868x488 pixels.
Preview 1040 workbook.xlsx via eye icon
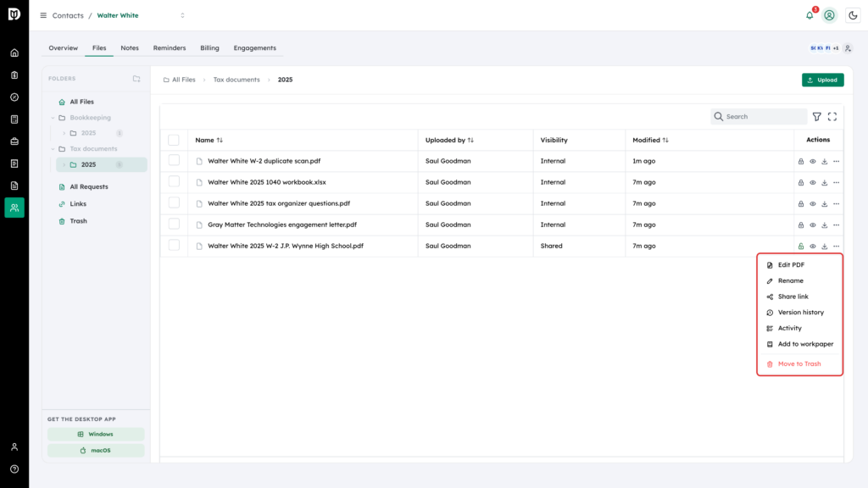pos(813,183)
